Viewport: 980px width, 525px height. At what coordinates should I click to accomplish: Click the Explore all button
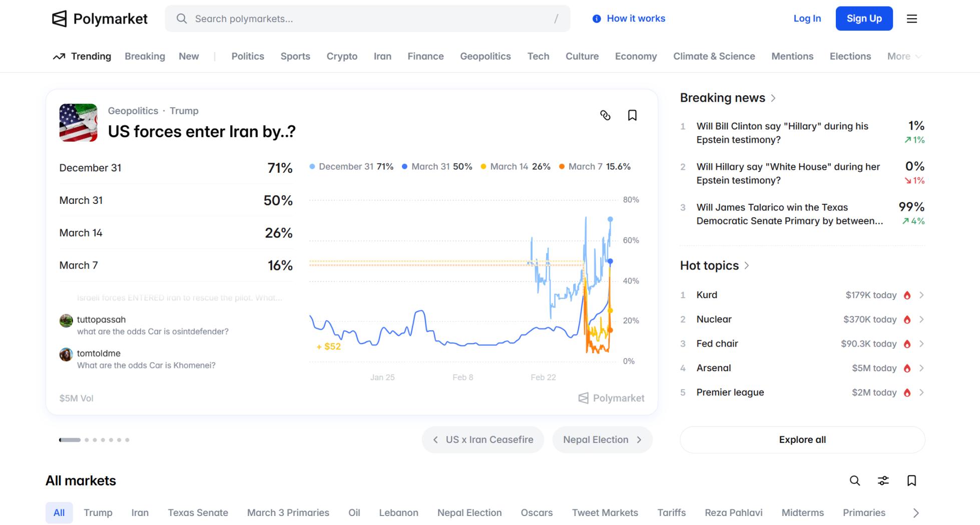click(802, 439)
